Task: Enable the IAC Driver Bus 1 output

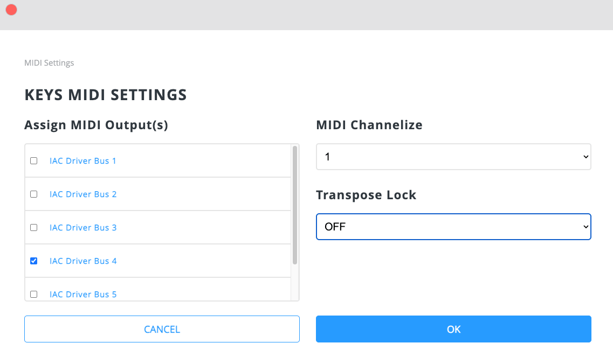Action: point(34,160)
